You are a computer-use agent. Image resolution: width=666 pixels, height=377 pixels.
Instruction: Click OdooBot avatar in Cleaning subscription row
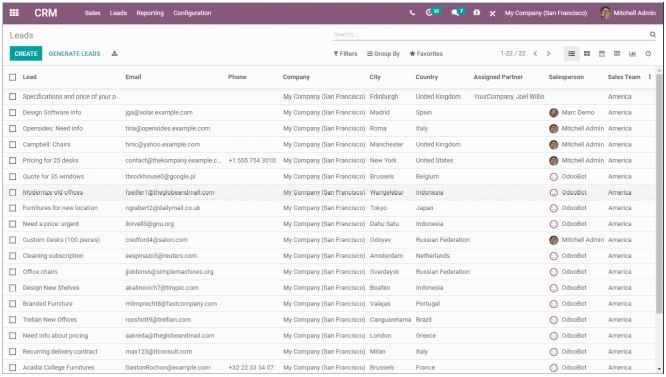pos(553,256)
